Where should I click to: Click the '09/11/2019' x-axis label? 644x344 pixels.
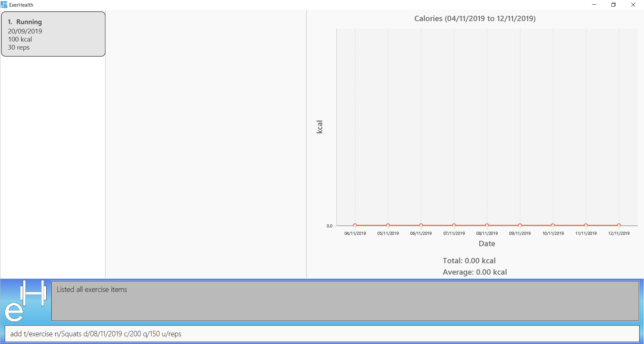pyautogui.click(x=520, y=233)
